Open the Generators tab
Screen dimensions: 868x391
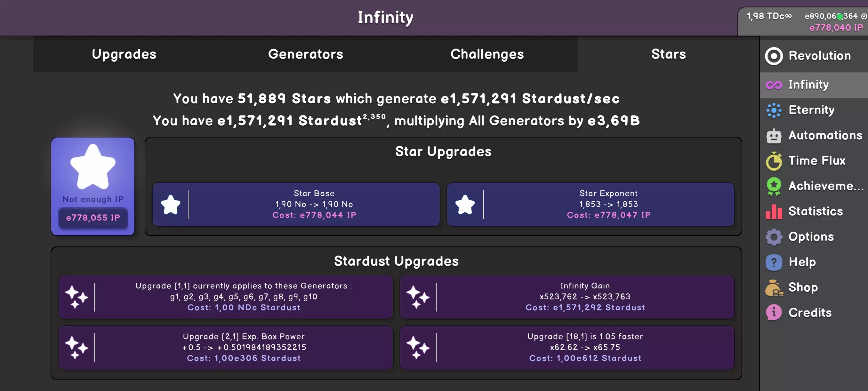[305, 54]
